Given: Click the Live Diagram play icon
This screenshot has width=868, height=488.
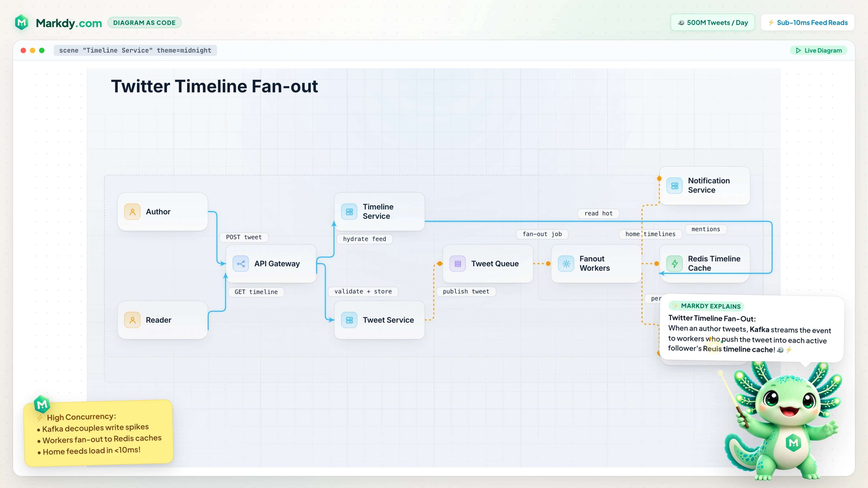Looking at the screenshot, I should click(x=798, y=50).
